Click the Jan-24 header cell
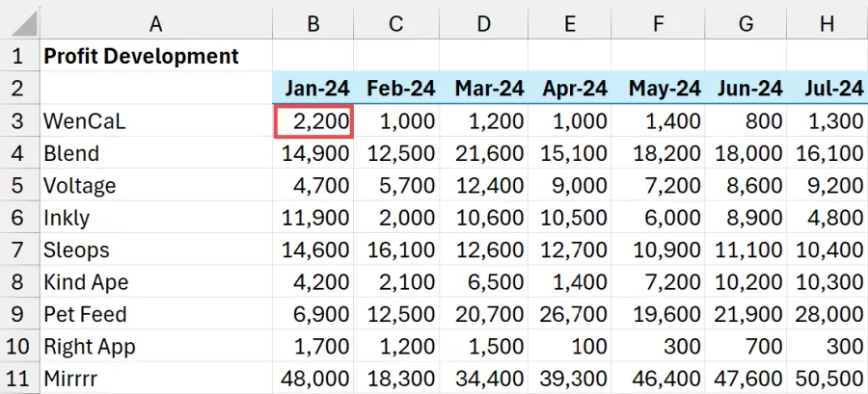868x394 pixels. (x=312, y=89)
